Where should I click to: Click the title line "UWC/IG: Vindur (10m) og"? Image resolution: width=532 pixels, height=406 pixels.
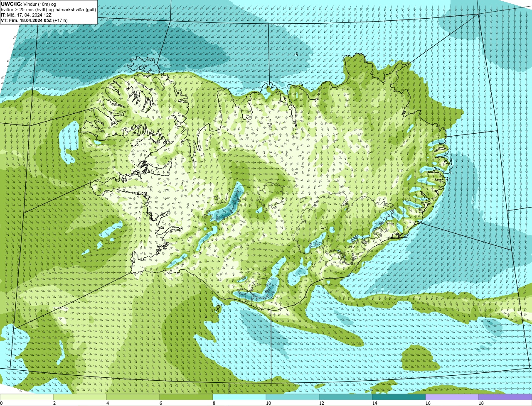29,4
